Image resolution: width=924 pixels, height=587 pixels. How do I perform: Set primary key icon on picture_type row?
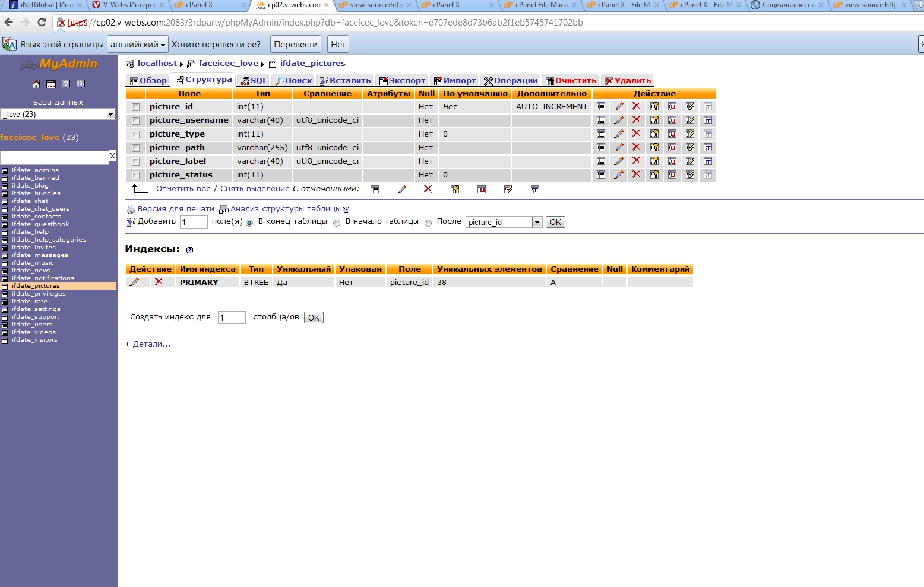654,134
